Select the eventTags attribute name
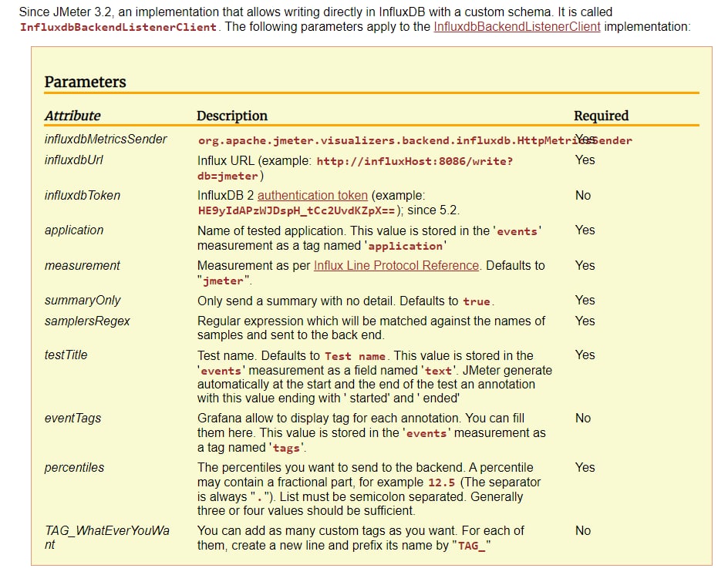This screenshot has width=728, height=575. (x=72, y=418)
